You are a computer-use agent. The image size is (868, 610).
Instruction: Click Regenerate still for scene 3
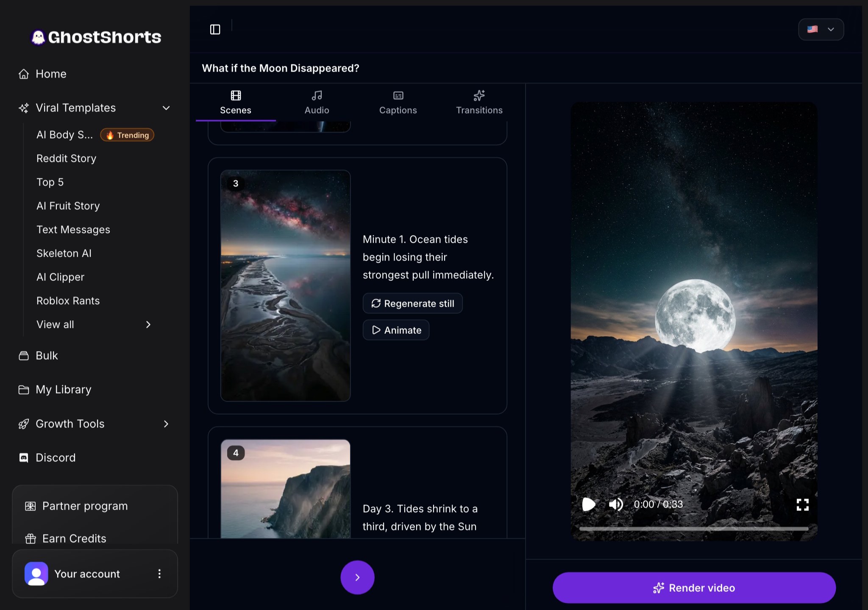pyautogui.click(x=413, y=304)
